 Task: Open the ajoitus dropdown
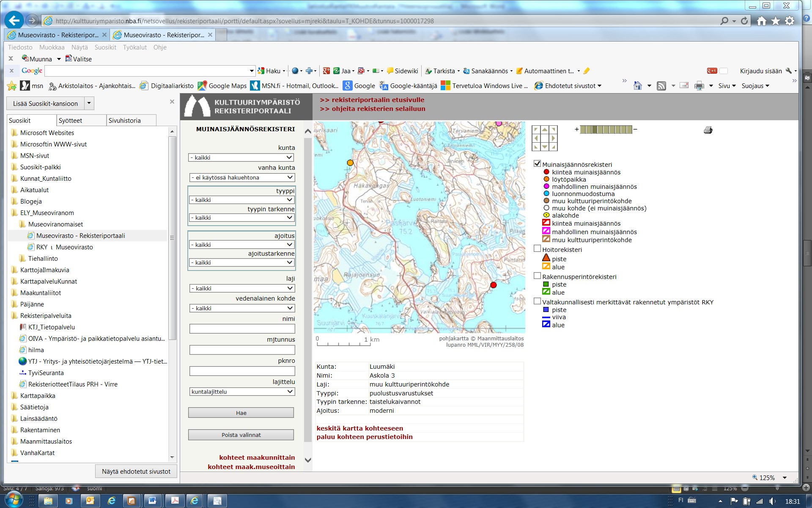241,245
